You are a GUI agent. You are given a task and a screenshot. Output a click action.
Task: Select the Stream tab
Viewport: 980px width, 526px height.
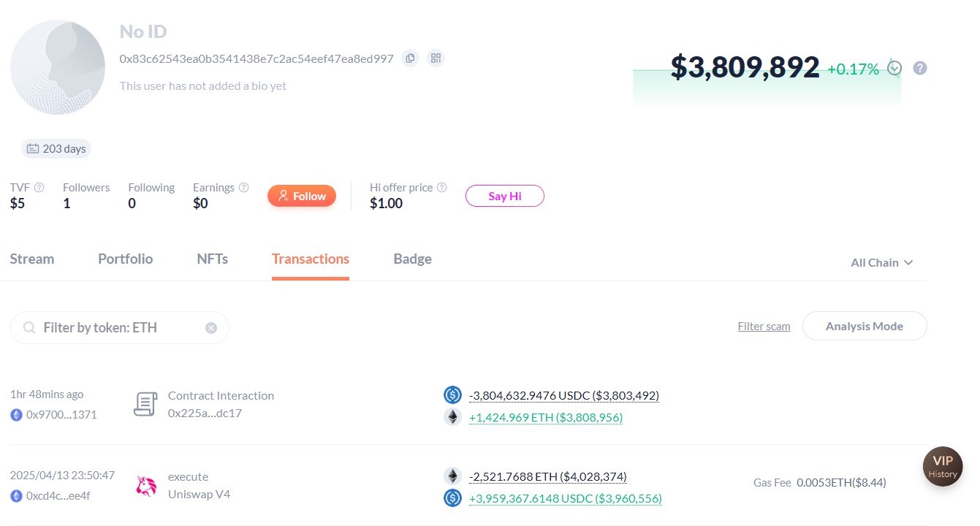pos(31,259)
